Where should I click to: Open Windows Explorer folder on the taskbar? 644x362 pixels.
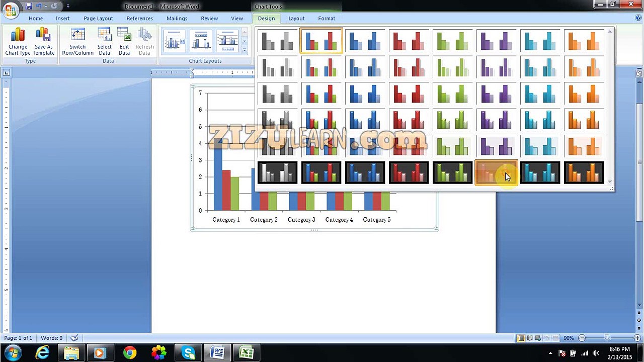(x=71, y=352)
